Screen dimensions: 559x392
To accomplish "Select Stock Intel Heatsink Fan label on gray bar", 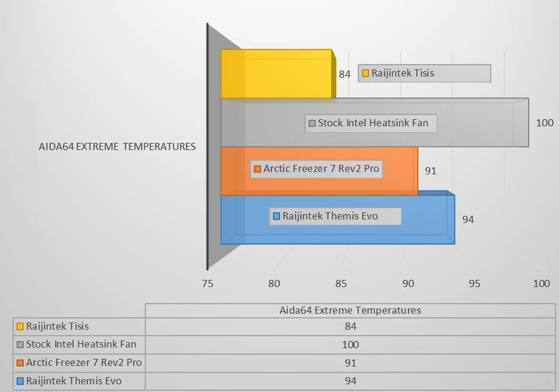I will tap(371, 123).
